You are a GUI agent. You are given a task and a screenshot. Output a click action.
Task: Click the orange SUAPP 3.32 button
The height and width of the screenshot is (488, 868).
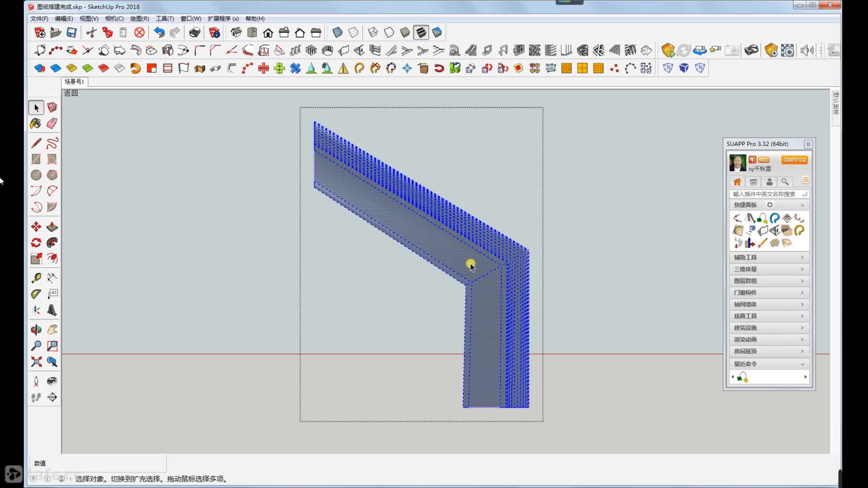coord(795,160)
